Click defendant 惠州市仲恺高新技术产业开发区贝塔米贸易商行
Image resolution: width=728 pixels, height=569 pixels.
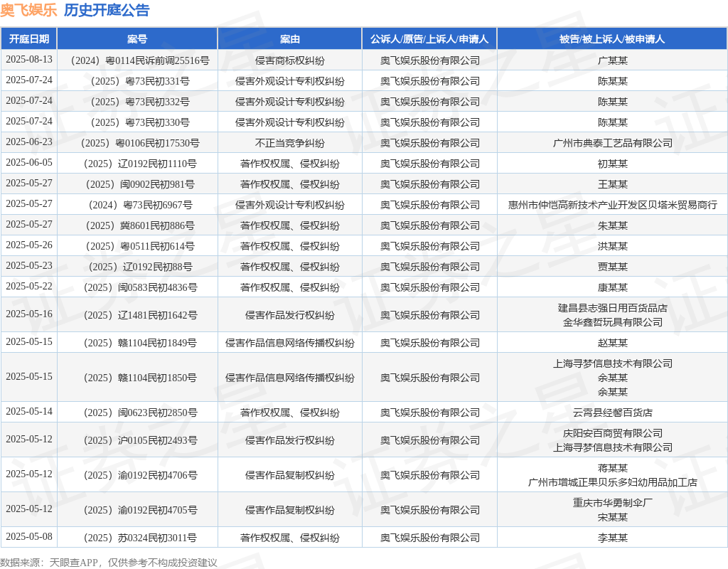coord(612,205)
